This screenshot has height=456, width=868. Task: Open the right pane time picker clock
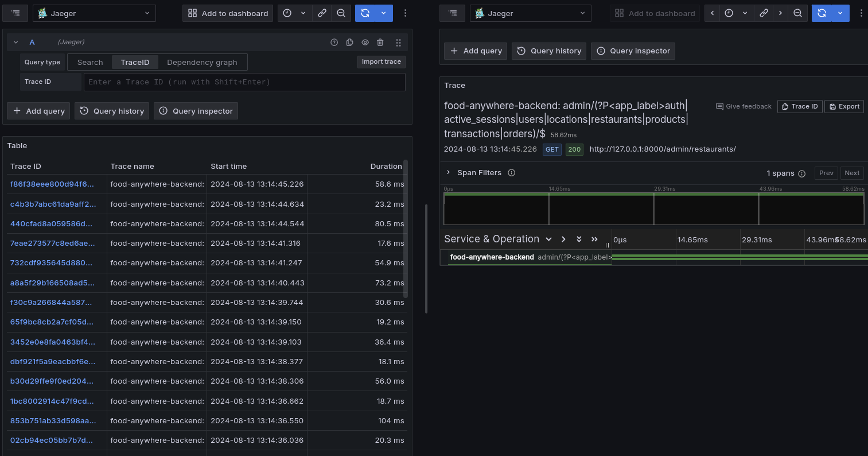click(729, 13)
